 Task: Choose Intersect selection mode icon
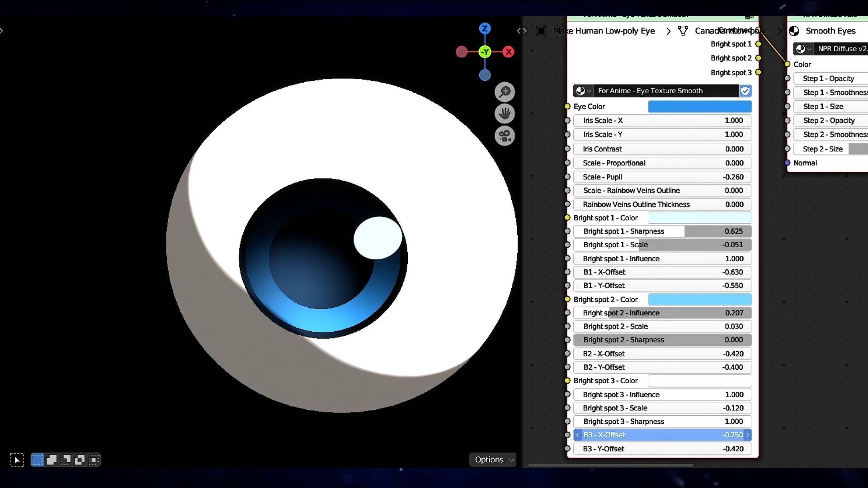coord(94,460)
